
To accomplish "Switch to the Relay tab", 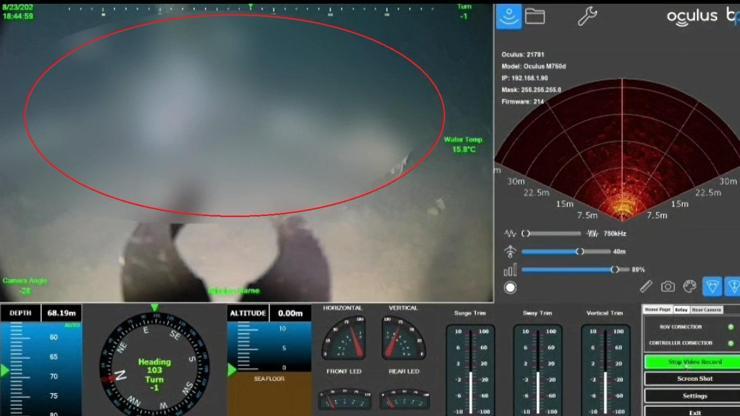I will pos(681,310).
